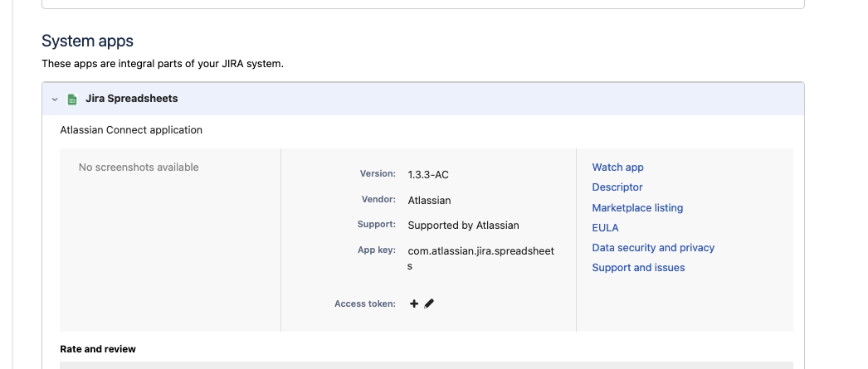The image size is (868, 369).
Task: Click the Supported by Atlassian text
Action: 463,226
